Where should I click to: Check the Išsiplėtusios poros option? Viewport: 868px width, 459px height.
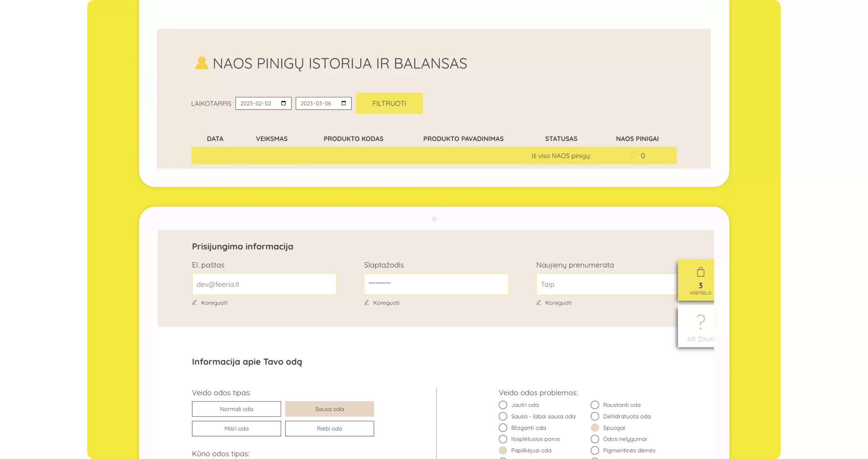pos(503,439)
